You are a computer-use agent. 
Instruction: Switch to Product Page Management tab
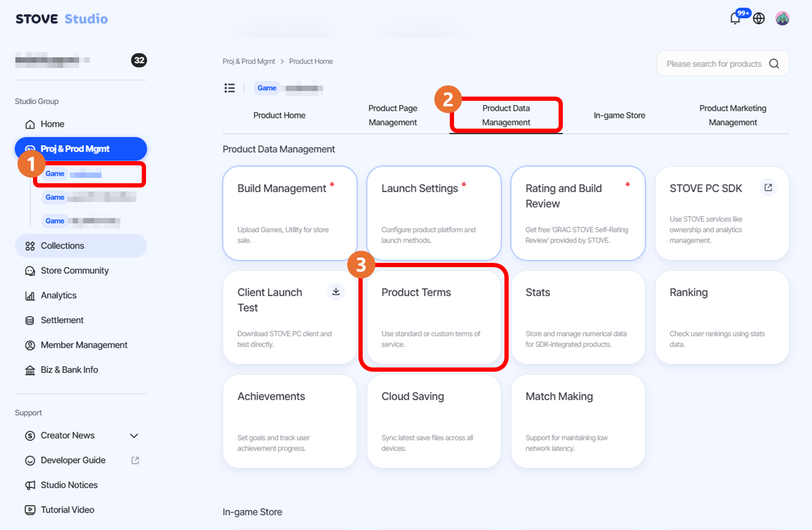(x=393, y=115)
